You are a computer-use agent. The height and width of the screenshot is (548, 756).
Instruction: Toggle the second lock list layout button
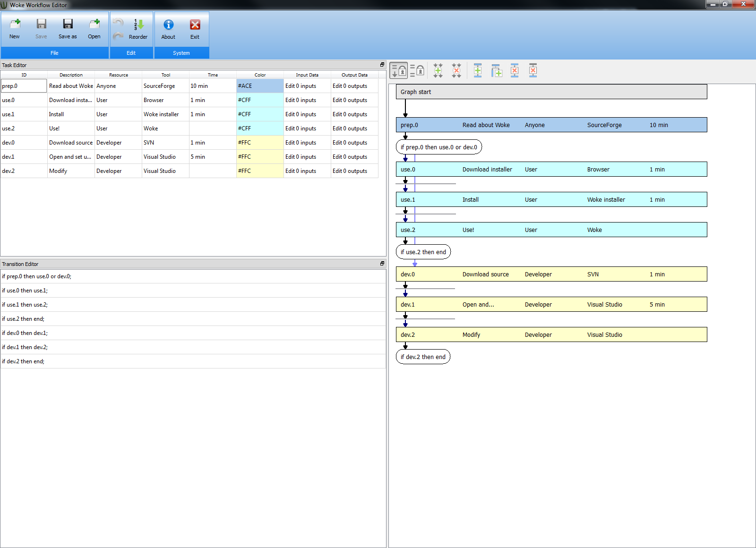417,71
